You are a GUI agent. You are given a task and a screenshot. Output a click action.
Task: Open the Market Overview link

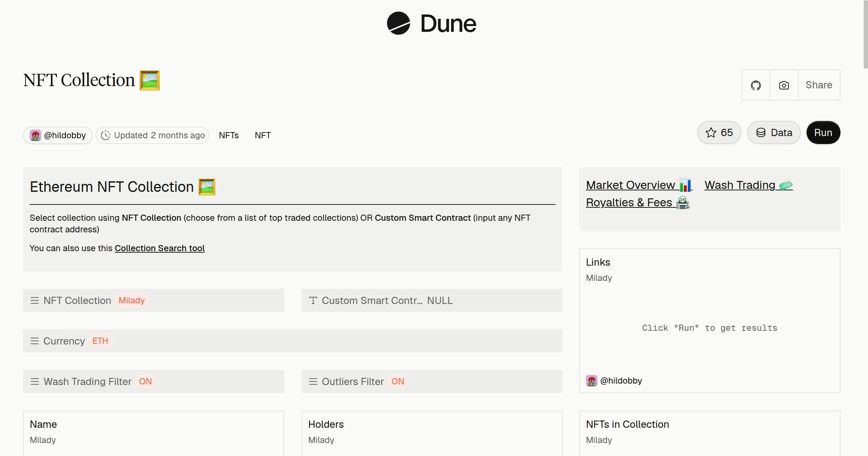click(639, 185)
